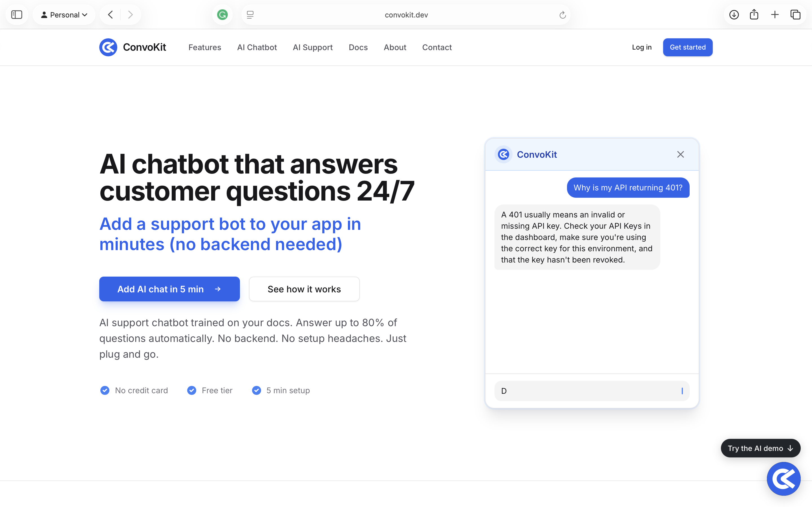Image resolution: width=812 pixels, height=507 pixels.
Task: Click the Get started button
Action: (x=687, y=47)
